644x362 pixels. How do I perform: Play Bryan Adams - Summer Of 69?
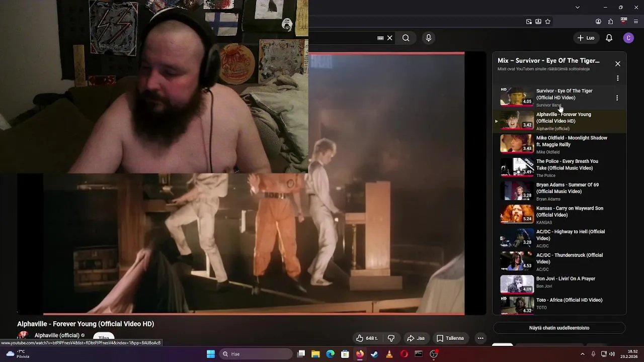click(559, 191)
